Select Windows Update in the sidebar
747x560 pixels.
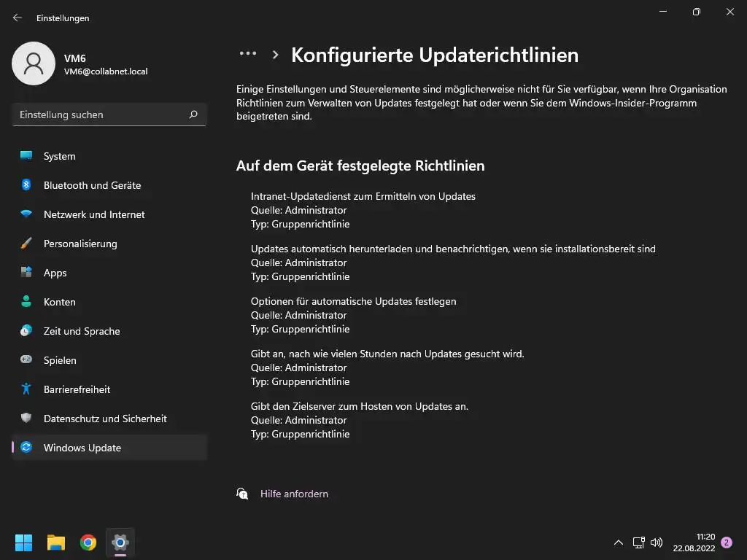[82, 448]
